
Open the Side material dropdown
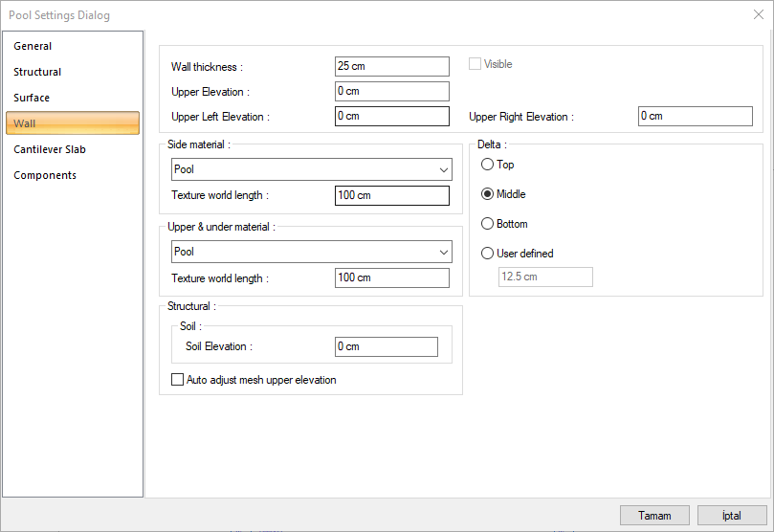click(x=311, y=169)
